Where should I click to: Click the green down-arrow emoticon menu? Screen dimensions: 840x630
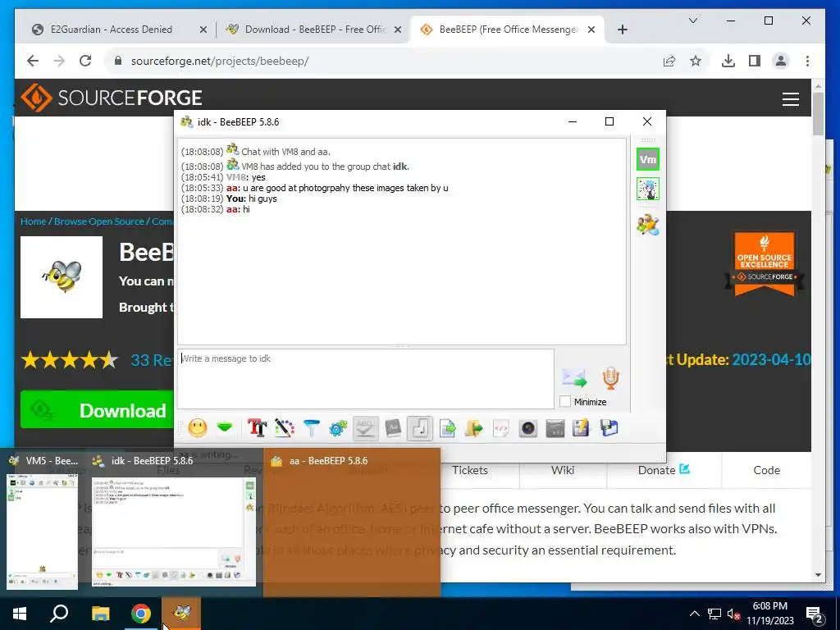pos(226,427)
